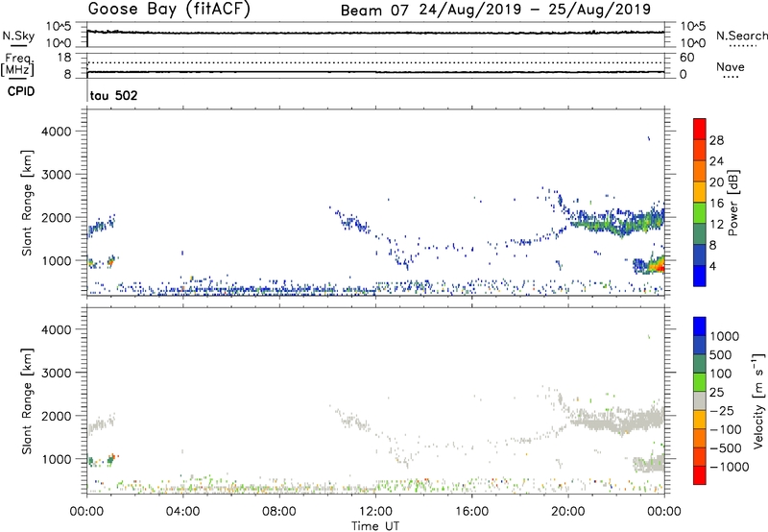This screenshot has width=768, height=532.
Task: Click the '04:00' time axis label
Action: pos(183,512)
